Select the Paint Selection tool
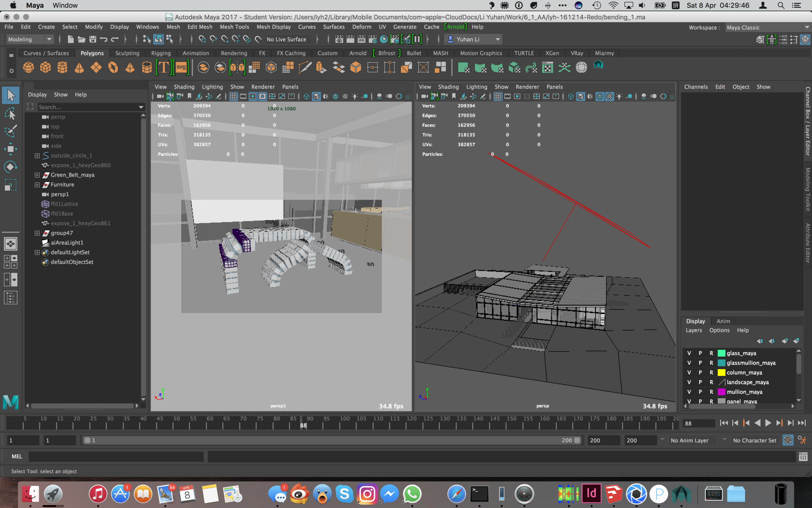 point(10,131)
